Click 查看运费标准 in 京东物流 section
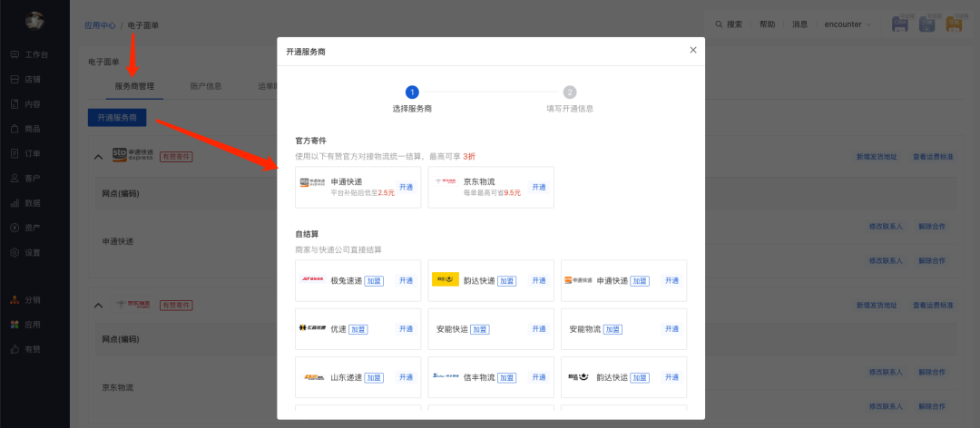 click(933, 306)
